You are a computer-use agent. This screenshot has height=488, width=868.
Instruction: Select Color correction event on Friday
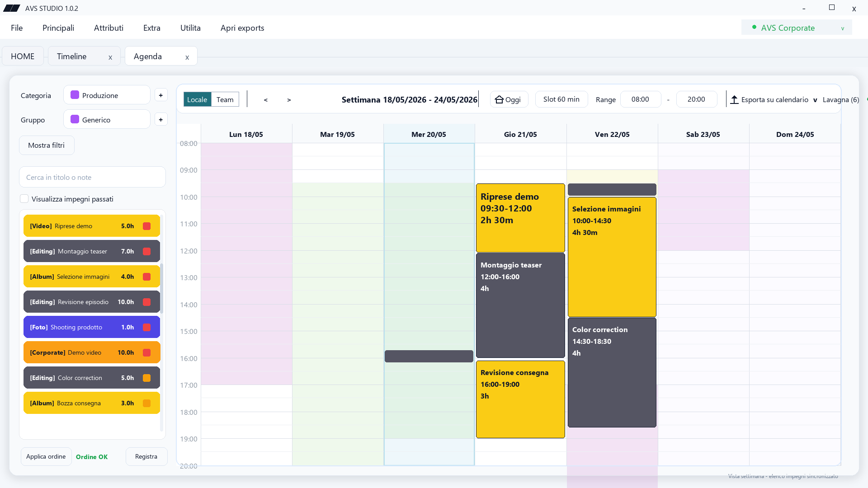[612, 372]
